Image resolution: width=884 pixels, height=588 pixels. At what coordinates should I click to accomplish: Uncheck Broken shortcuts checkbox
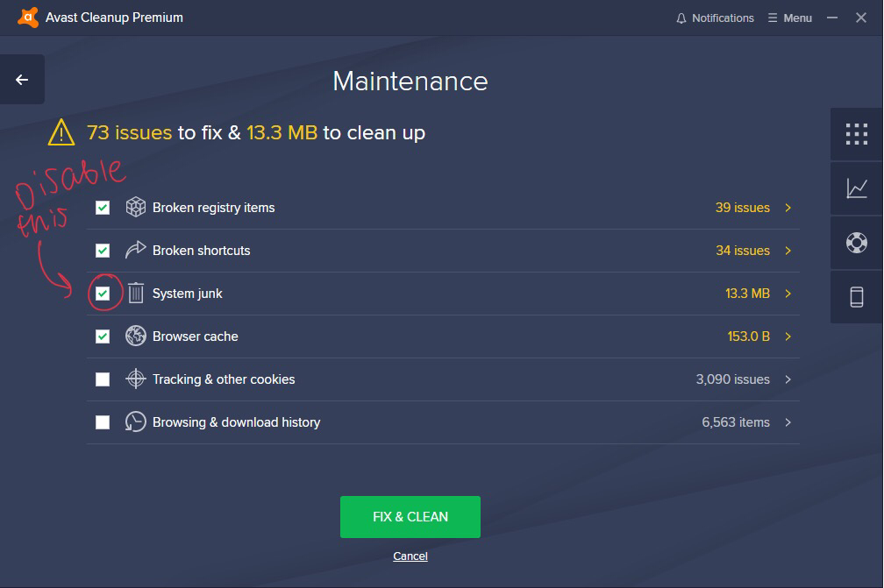pyautogui.click(x=103, y=251)
